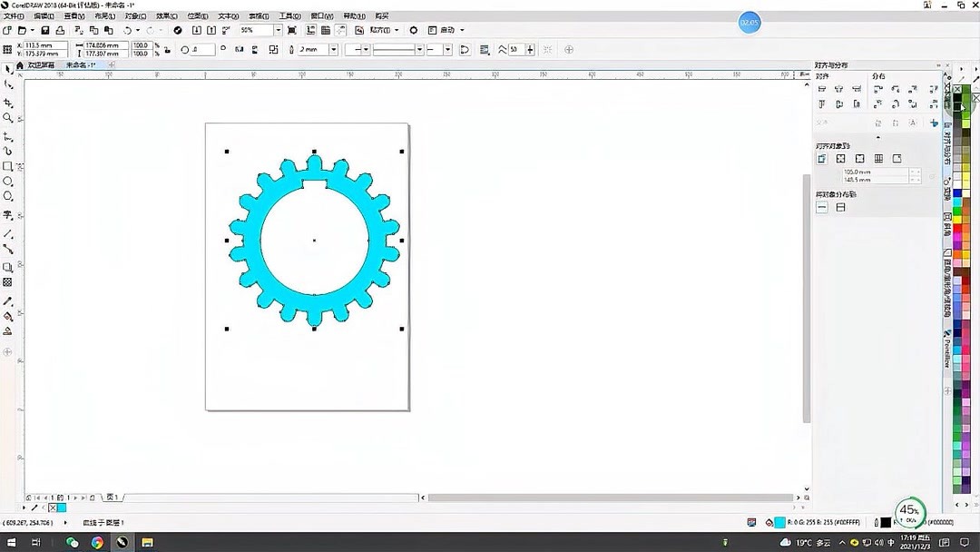The width and height of the screenshot is (980, 552).
Task: Open the outline style dropdown in property bar
Action: point(419,49)
